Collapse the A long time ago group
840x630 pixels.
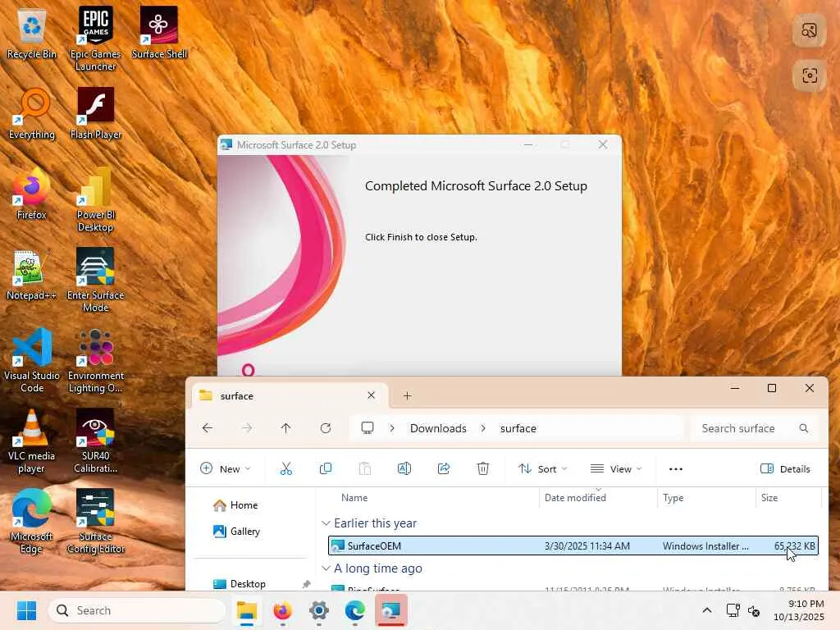click(x=326, y=568)
